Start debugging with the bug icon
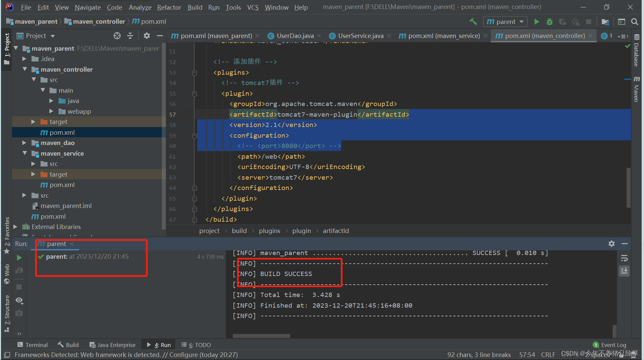 point(550,22)
